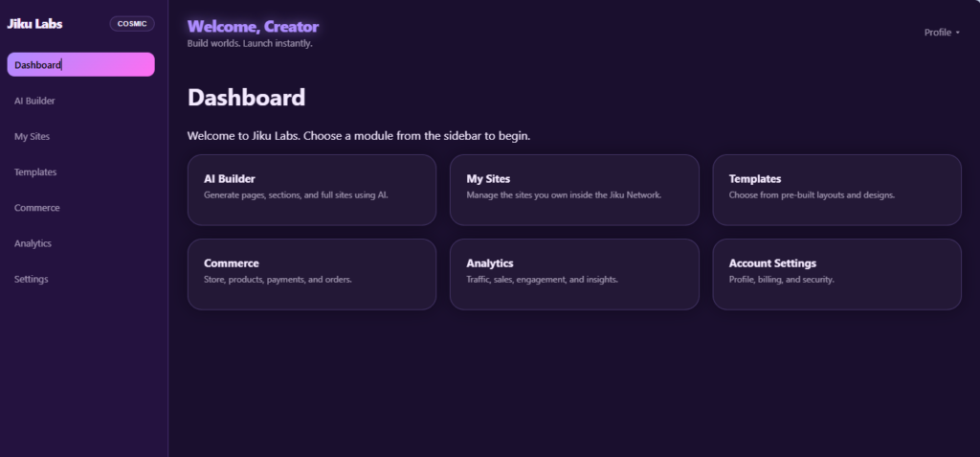Viewport: 980px width, 457px height.
Task: Open the My Sites module card
Action: pyautogui.click(x=574, y=190)
